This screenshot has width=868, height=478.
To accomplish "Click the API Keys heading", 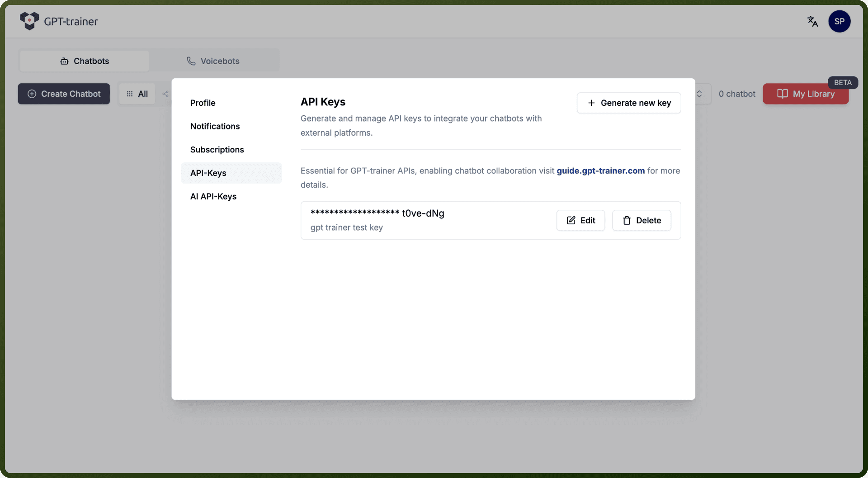I will [x=323, y=102].
